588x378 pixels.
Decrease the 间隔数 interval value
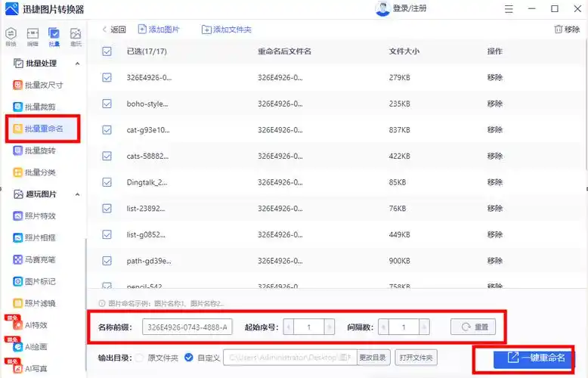[x=383, y=327]
